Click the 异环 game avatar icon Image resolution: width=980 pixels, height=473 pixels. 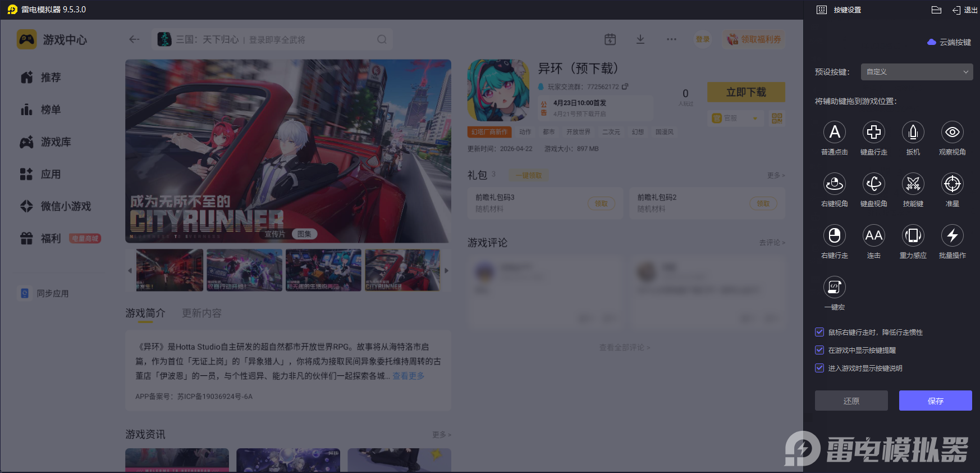click(498, 90)
